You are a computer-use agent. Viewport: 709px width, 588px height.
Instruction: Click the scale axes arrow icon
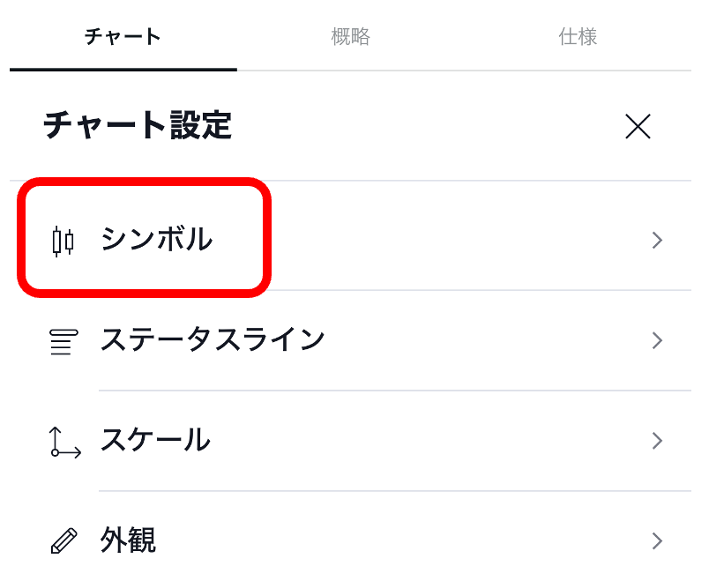click(64, 442)
